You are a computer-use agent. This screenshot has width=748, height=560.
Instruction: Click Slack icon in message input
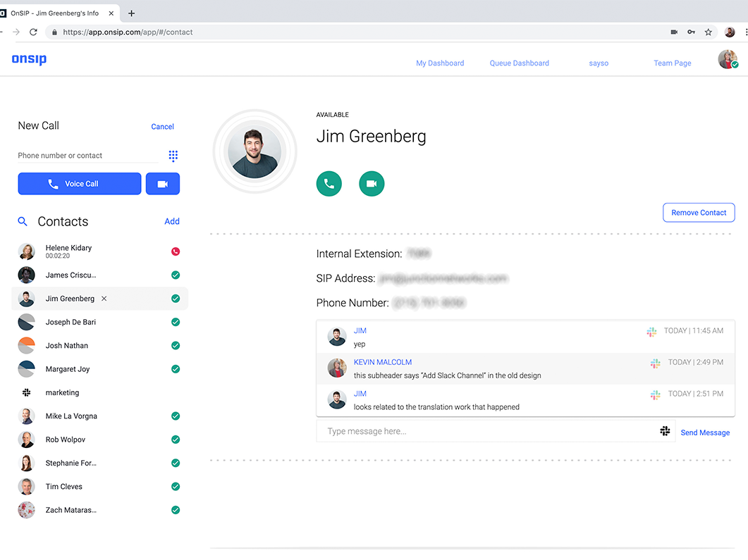click(x=664, y=431)
